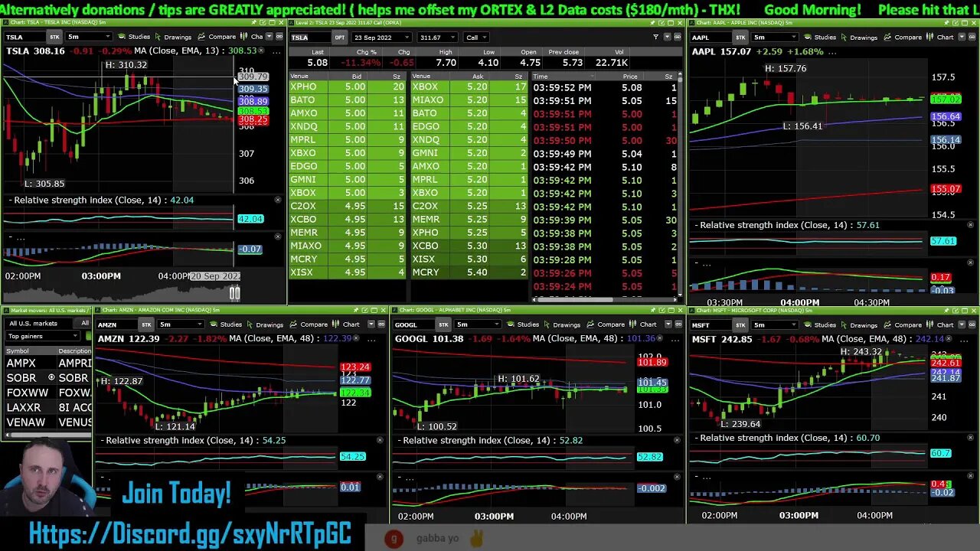Open Studies in the AMZN chart toolbar

click(x=226, y=324)
